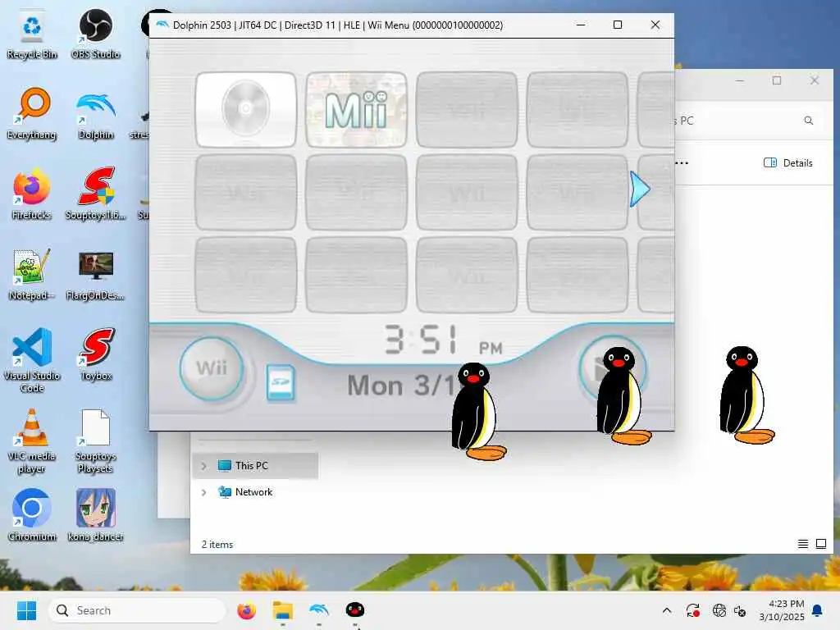Open the SD Card menu icon
Screen dimensions: 840x630
point(281,382)
